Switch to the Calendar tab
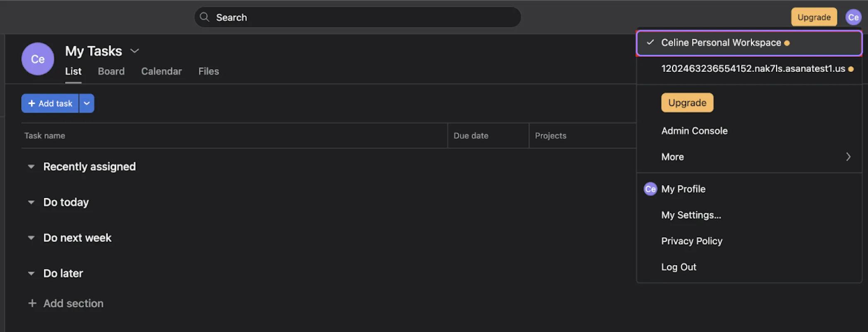 (161, 71)
